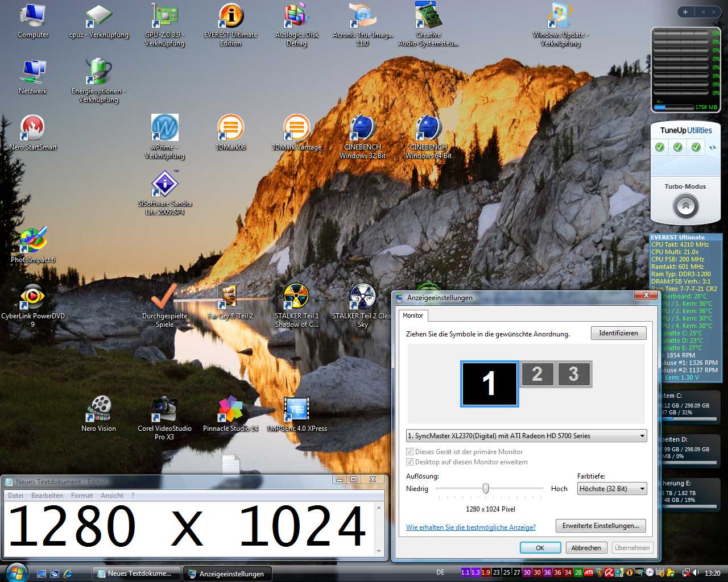Click the Abbrechen button
The image size is (728, 582).
[x=586, y=548]
